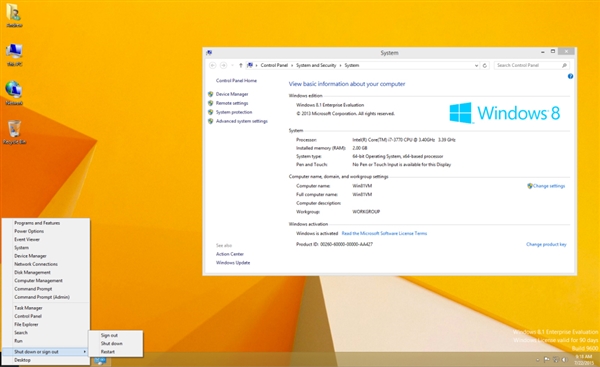
Task: Show hidden tray icons arrow
Action: (537, 360)
